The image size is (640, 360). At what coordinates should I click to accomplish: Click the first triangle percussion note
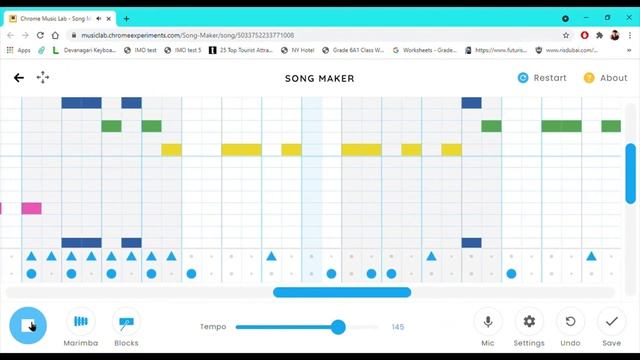[31, 256]
